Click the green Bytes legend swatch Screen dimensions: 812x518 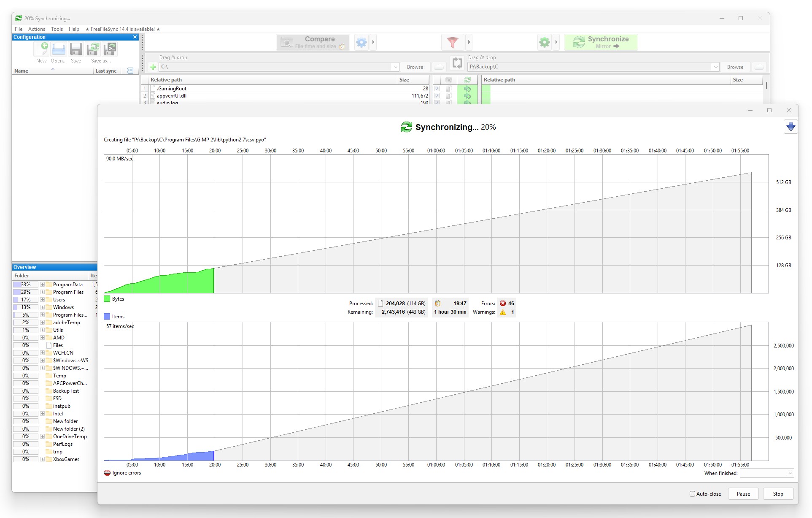[107, 299]
